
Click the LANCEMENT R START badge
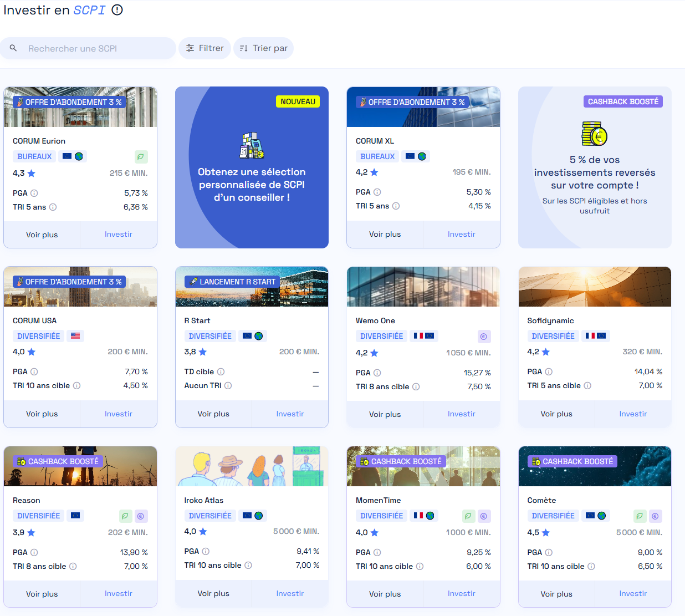(232, 282)
